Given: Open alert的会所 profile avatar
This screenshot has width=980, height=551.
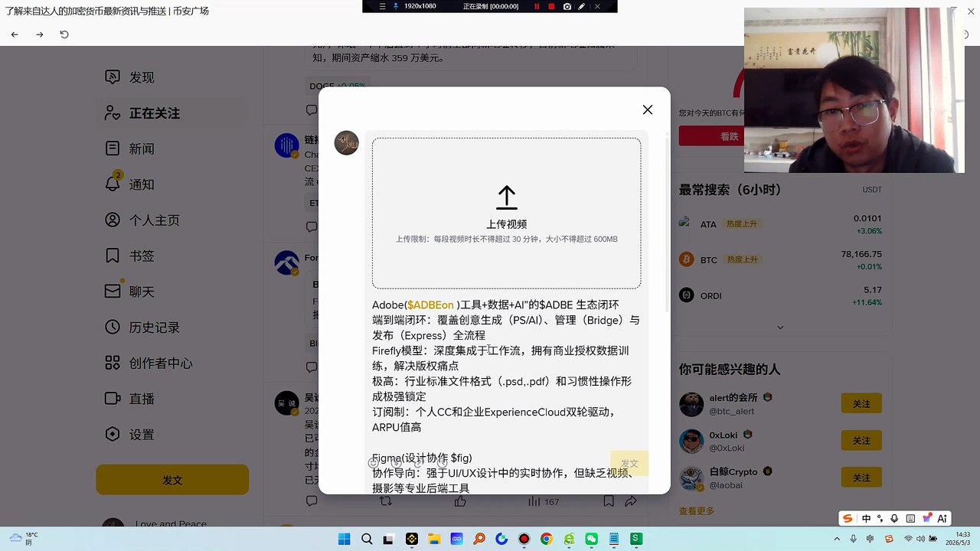Looking at the screenshot, I should tap(691, 404).
